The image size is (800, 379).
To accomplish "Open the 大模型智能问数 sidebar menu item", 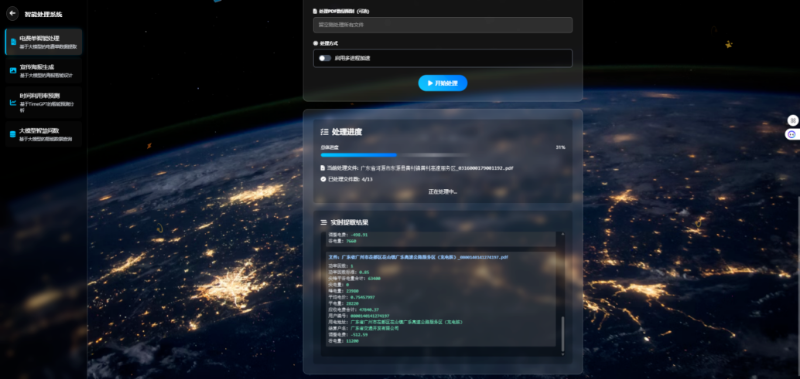I will click(x=43, y=134).
